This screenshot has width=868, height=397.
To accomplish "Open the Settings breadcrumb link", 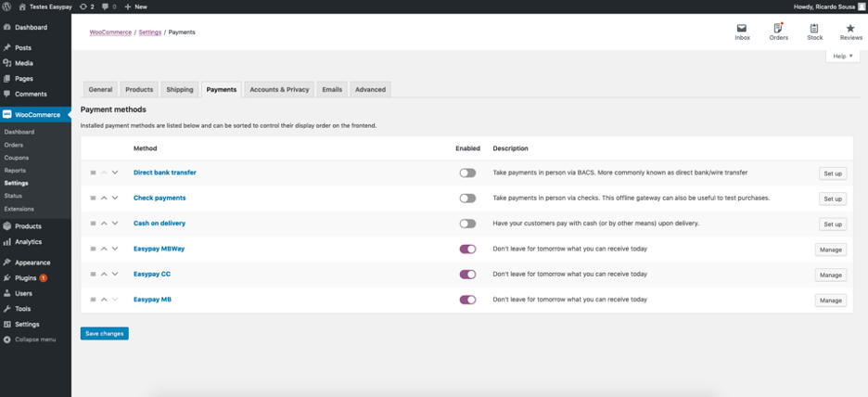I will 150,32.
